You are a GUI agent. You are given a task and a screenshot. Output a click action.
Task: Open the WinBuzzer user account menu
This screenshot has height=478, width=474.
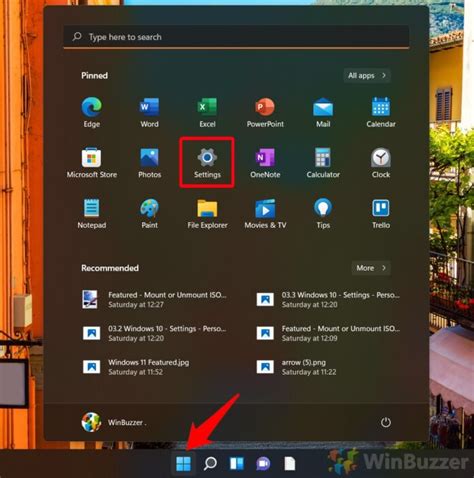(114, 422)
